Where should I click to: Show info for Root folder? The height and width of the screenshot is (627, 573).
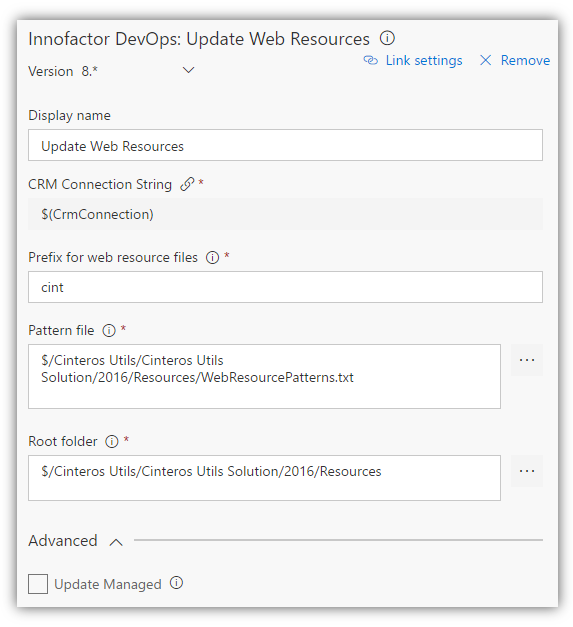(x=112, y=441)
